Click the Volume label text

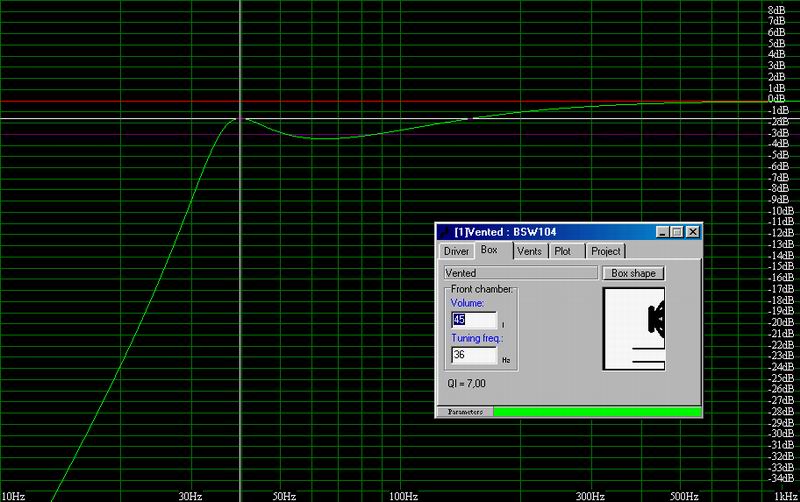(467, 303)
